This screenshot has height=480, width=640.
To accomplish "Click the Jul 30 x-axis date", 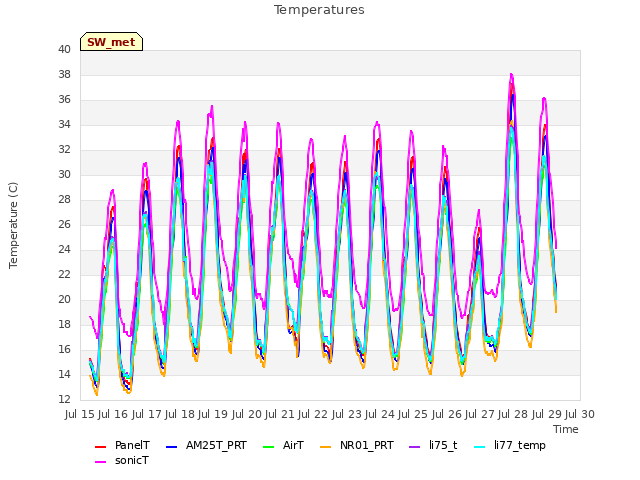I will [580, 414].
